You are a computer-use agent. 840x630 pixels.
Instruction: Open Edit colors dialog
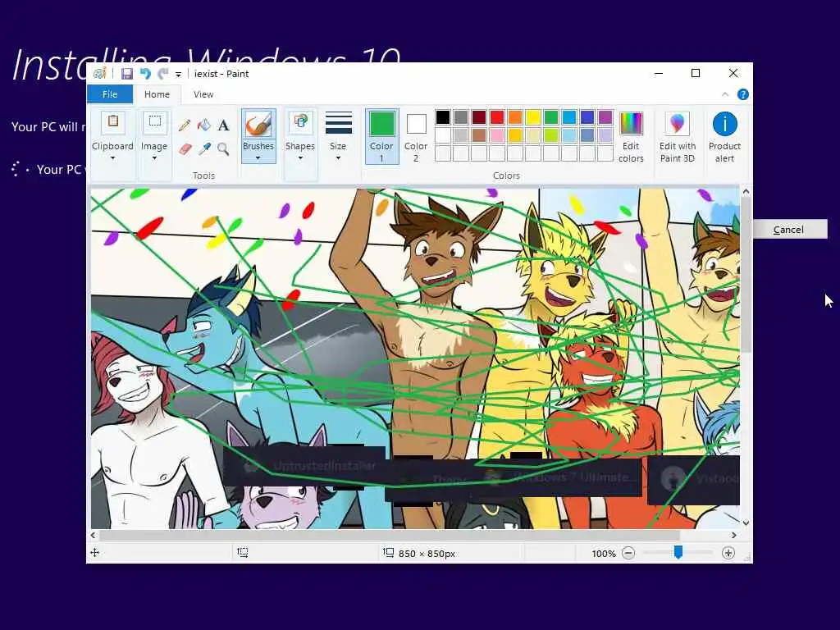click(631, 137)
